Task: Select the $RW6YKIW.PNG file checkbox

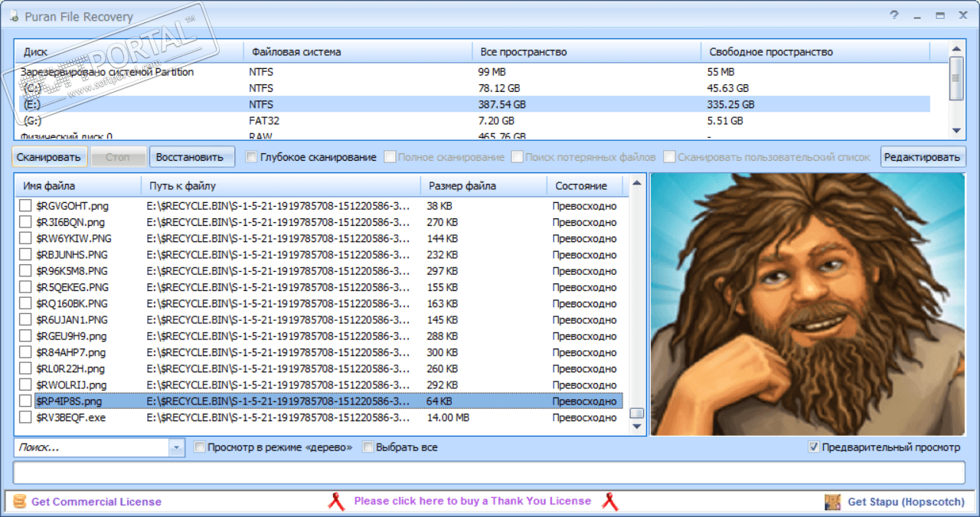Action: (25, 238)
